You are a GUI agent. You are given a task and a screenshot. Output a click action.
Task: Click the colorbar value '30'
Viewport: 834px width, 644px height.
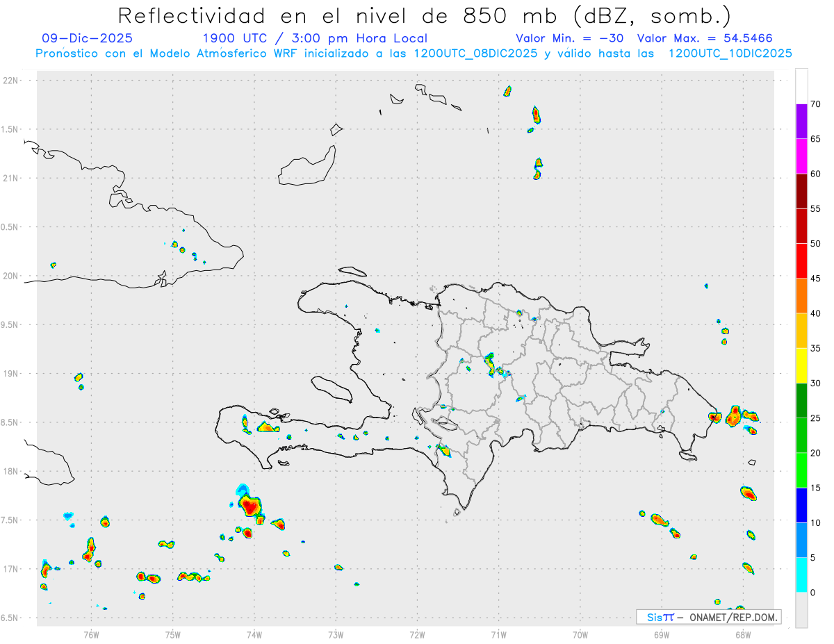(816, 383)
